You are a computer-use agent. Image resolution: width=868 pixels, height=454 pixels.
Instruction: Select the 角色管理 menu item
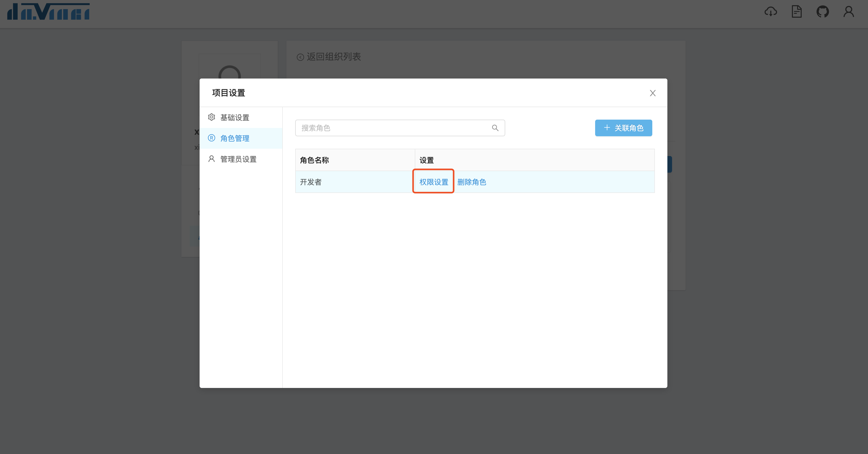click(x=235, y=139)
